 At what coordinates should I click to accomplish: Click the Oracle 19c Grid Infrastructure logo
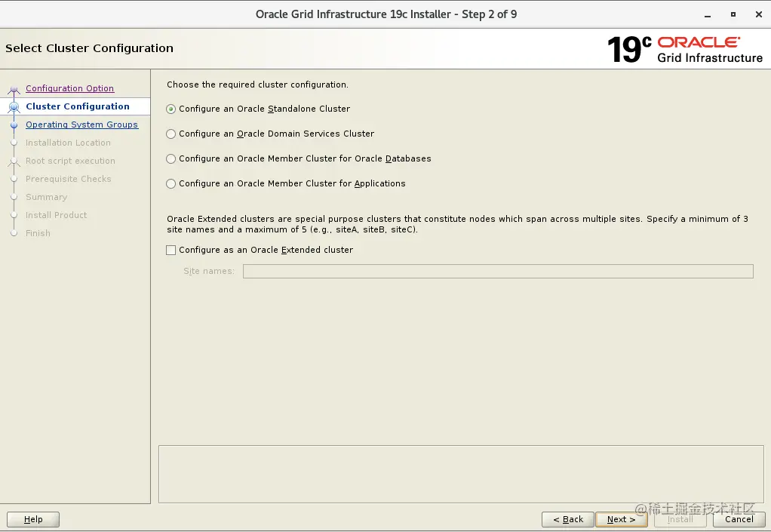pyautogui.click(x=685, y=49)
